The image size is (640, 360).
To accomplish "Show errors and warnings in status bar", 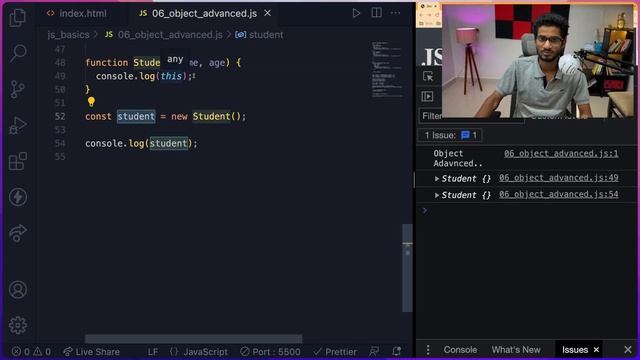I will [31, 351].
